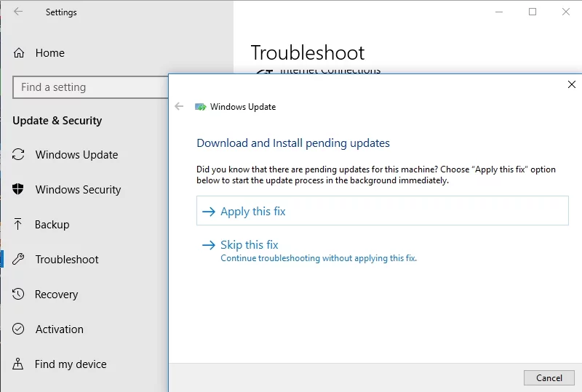
Task: Close the Windows Update troubleshooter dialog
Action: 571,84
